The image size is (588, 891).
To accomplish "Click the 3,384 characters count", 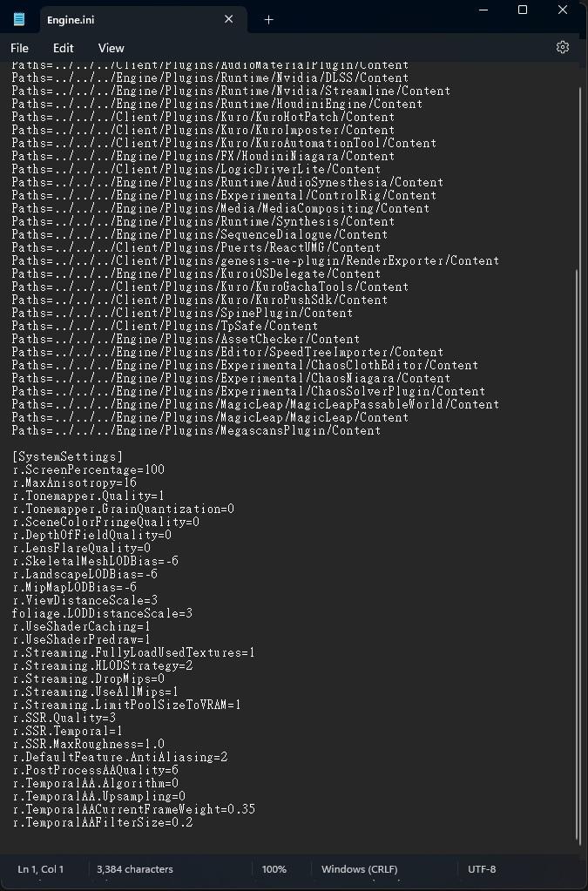I will tap(135, 869).
